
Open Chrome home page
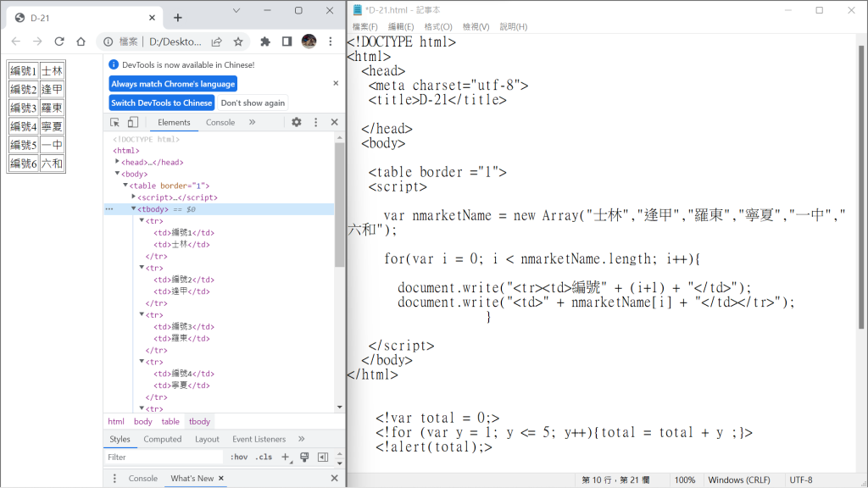(81, 42)
